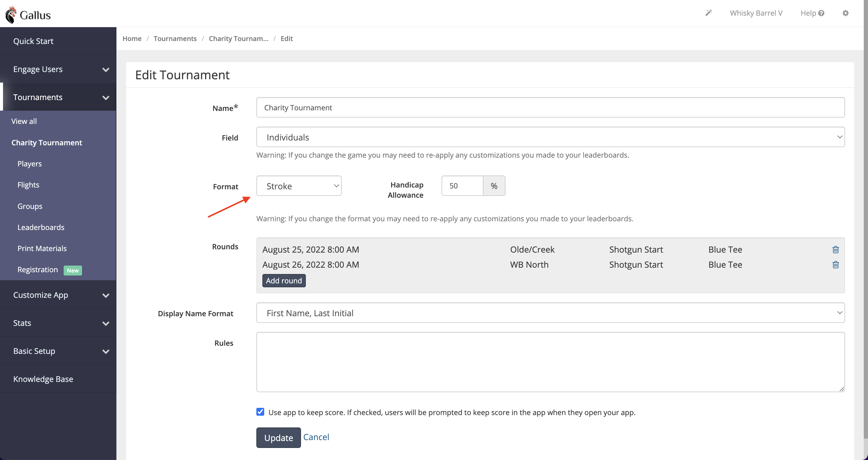The height and width of the screenshot is (460, 868).
Task: Delete the August 25 Olde/Creek round
Action: click(836, 250)
